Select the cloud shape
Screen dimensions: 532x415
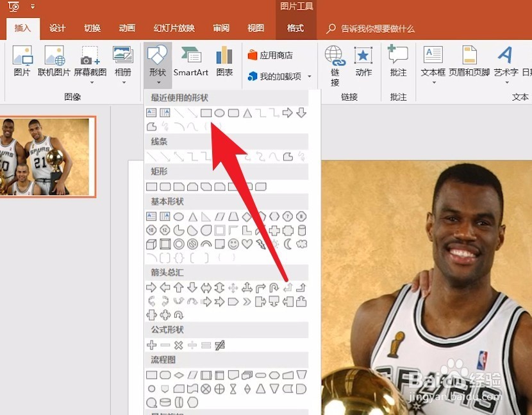302,244
